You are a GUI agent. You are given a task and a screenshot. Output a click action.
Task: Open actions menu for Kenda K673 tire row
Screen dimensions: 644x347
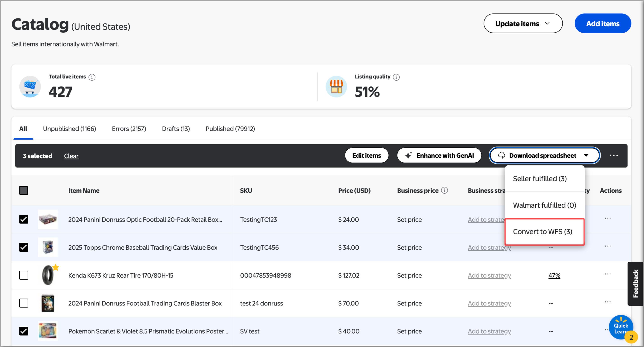[x=608, y=274]
